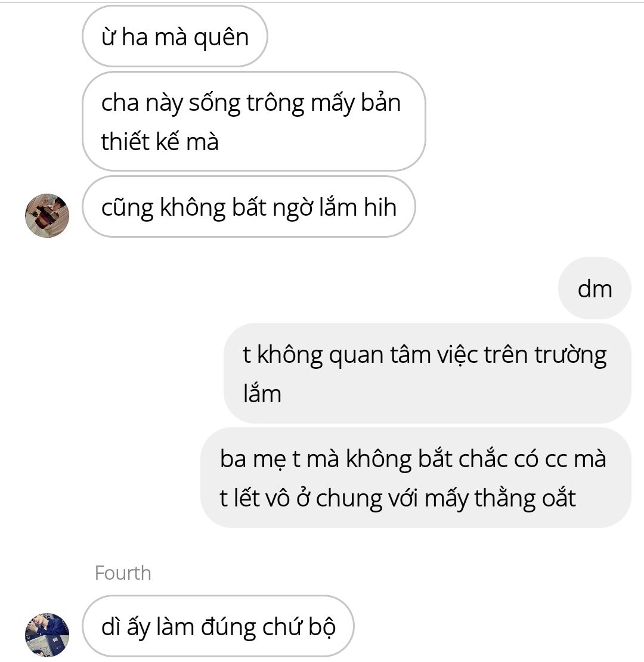Select the "t không quan tâm việc" bubble

[x=427, y=373]
